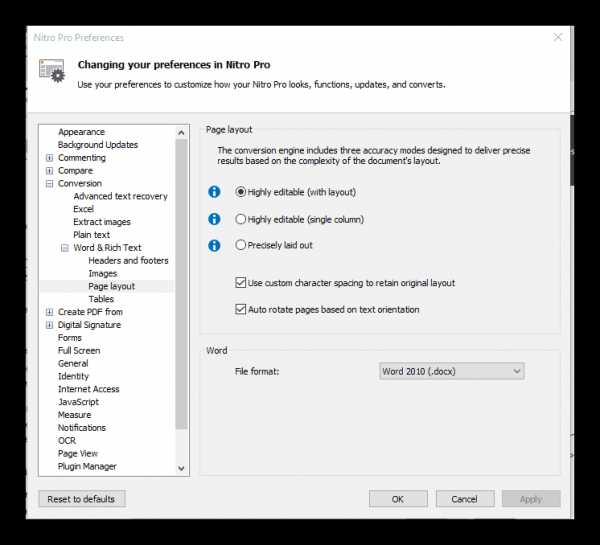Open Headers and footers settings
The height and width of the screenshot is (545, 600).
tap(128, 261)
